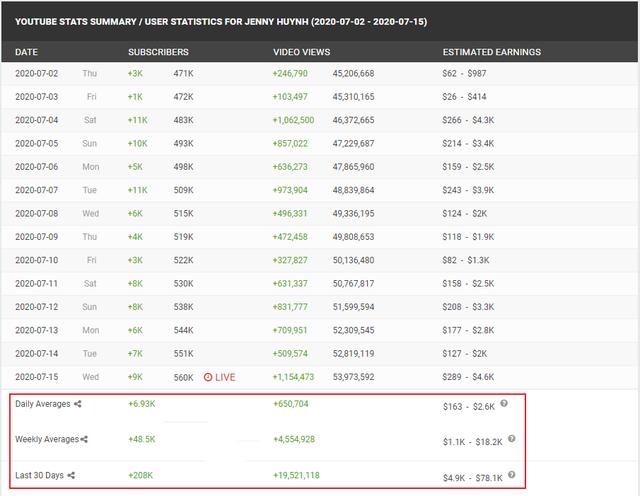
Task: Click the +857,022 video views value
Action: point(290,144)
